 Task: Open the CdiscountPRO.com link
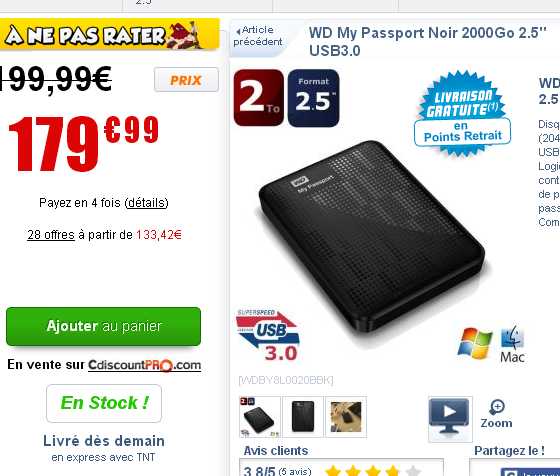click(145, 365)
